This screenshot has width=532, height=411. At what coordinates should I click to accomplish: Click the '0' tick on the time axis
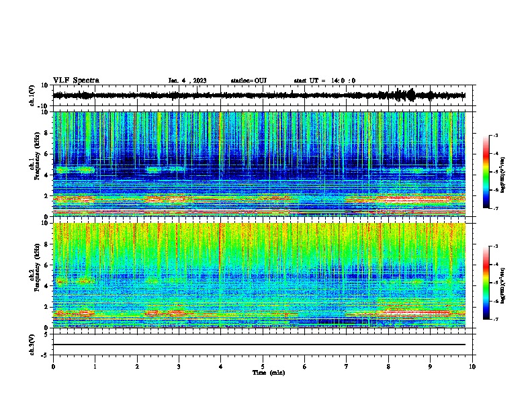click(x=53, y=367)
